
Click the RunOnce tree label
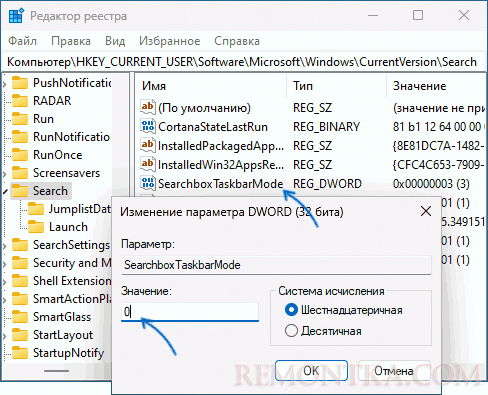click(x=57, y=155)
